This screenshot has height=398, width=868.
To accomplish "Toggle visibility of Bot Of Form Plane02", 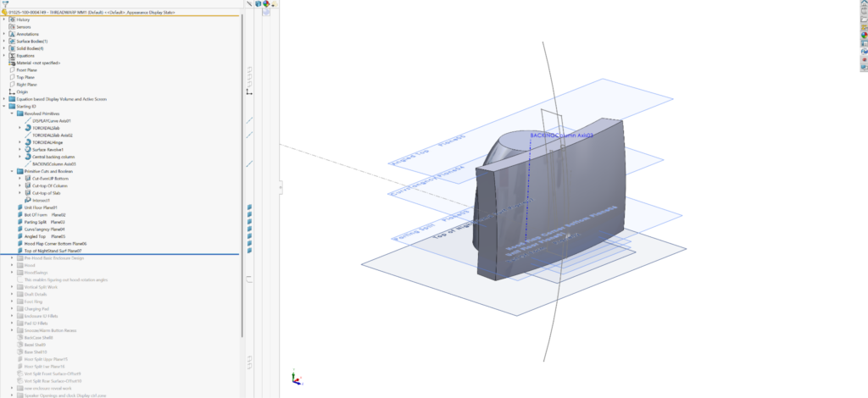I will pos(250,214).
